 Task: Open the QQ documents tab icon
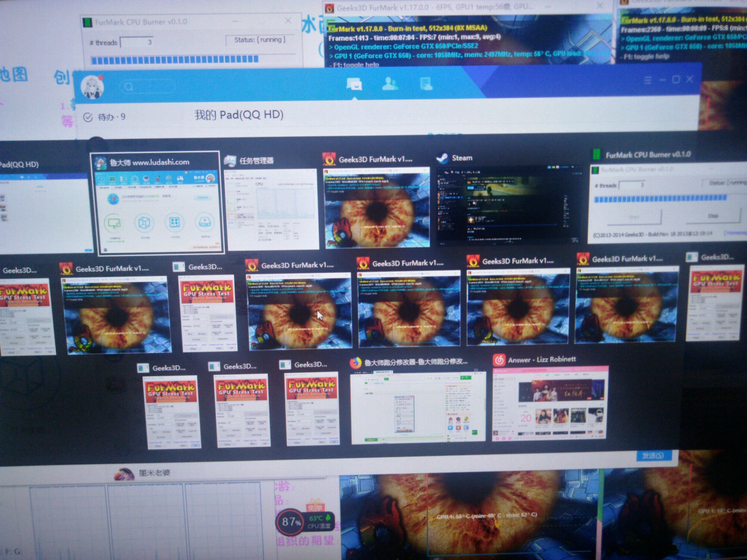(x=426, y=83)
